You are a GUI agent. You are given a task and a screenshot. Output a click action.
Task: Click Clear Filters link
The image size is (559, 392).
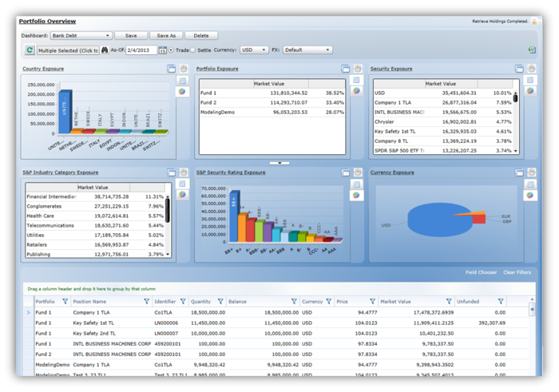(517, 272)
